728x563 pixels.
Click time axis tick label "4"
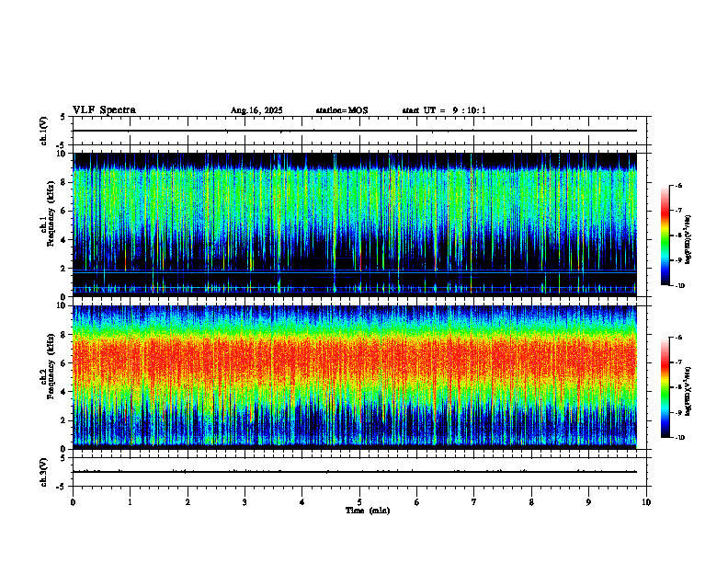point(301,502)
